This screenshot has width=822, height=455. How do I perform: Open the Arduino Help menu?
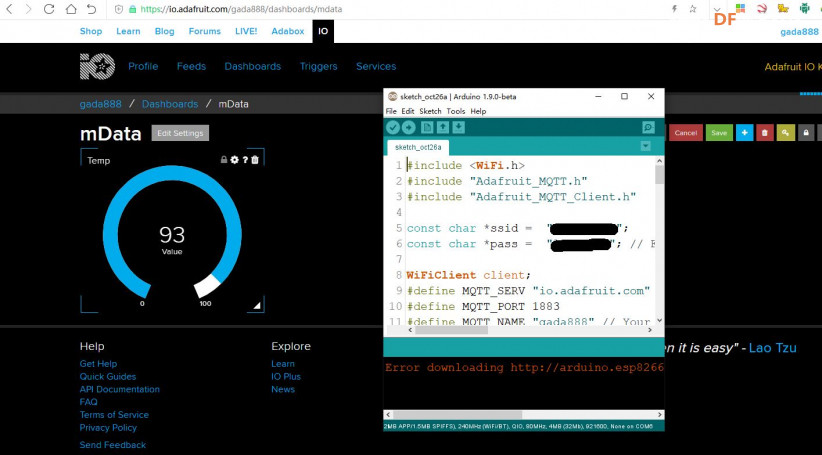click(x=478, y=111)
